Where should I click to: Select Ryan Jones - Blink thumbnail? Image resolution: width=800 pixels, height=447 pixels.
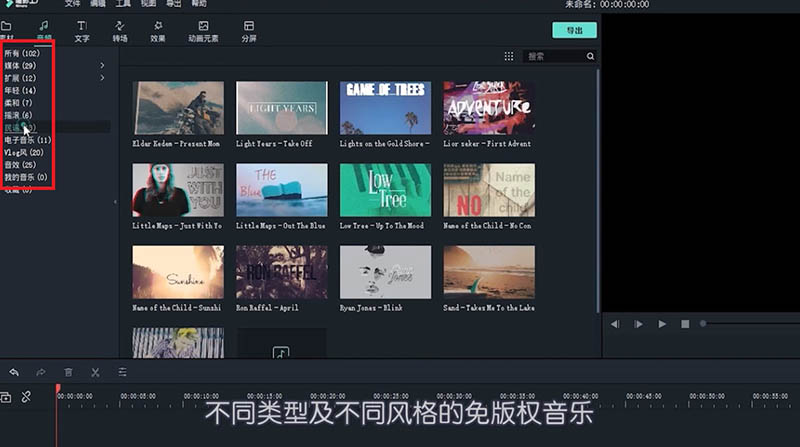[x=385, y=272]
